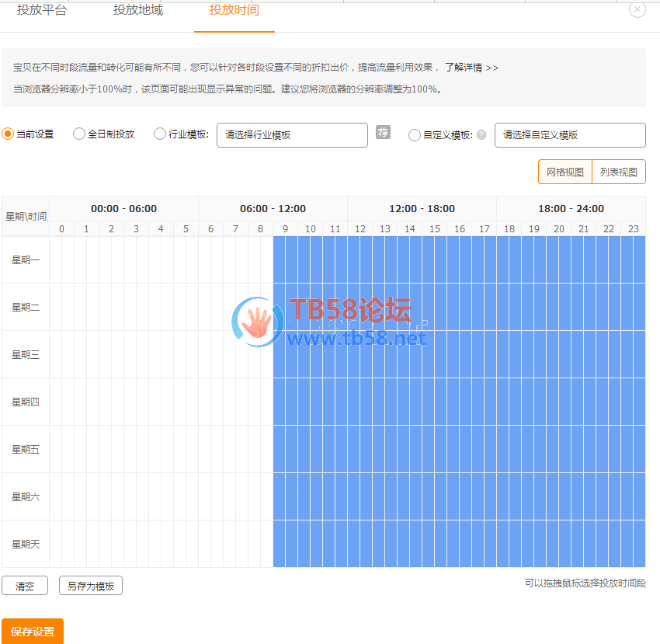
Task: Click the recommended template badge icon
Action: point(383,132)
